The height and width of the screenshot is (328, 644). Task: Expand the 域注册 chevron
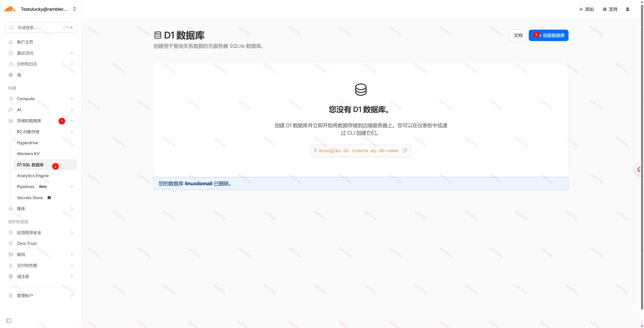pos(72,276)
